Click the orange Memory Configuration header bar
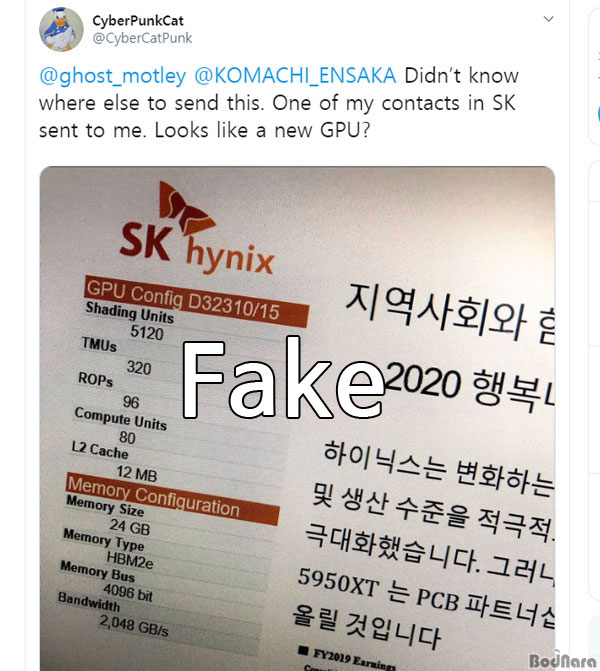 coord(172,498)
